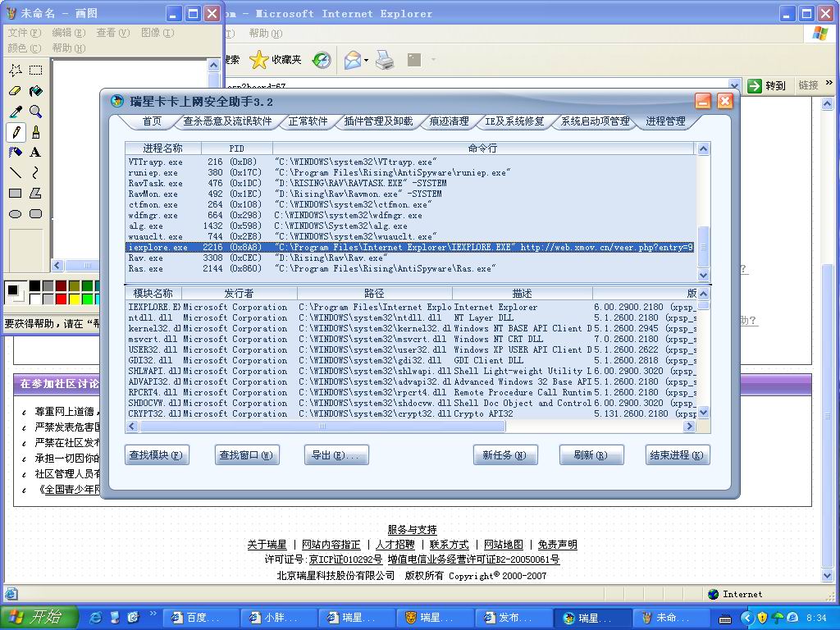Pick the Fill bucket tool in Paint
The height and width of the screenshot is (630, 840).
click(x=36, y=90)
